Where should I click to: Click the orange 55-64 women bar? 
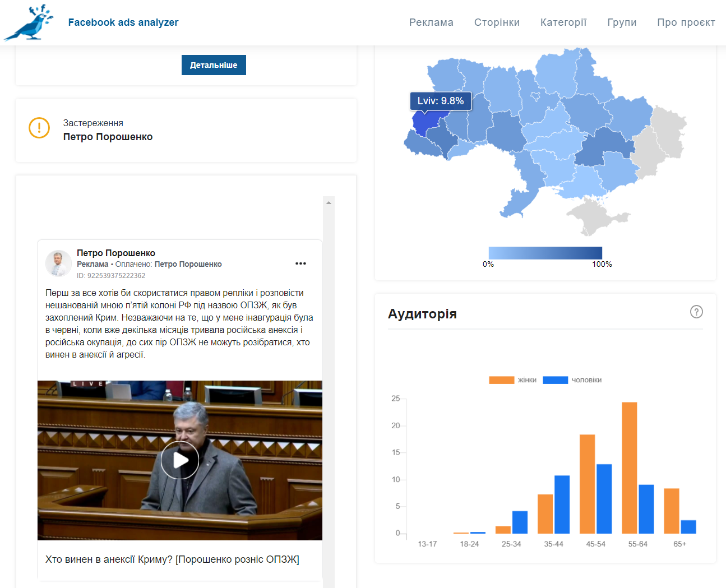pos(630,467)
